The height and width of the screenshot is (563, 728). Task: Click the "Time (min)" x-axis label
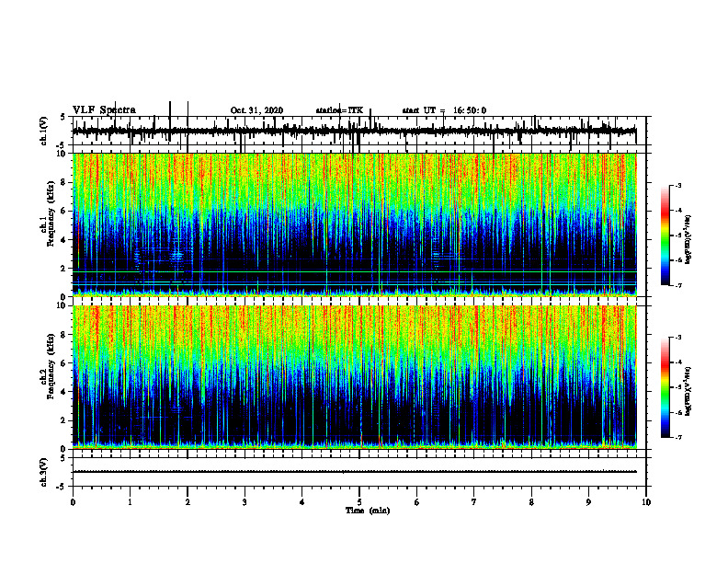coord(368,511)
